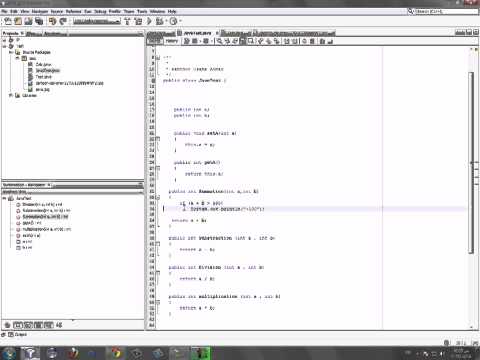Select the JavaTest.java editor tab
This screenshot has width=480, height=360.
click(197, 33)
